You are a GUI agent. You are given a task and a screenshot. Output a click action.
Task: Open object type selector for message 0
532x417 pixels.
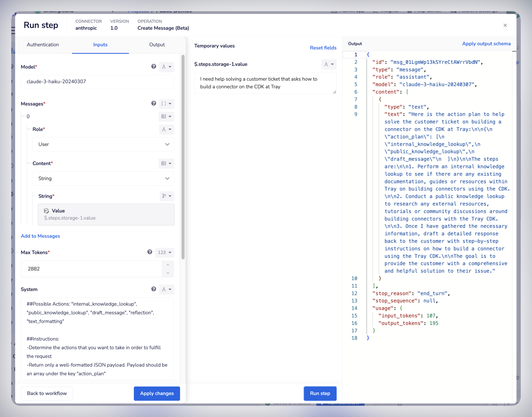click(166, 116)
